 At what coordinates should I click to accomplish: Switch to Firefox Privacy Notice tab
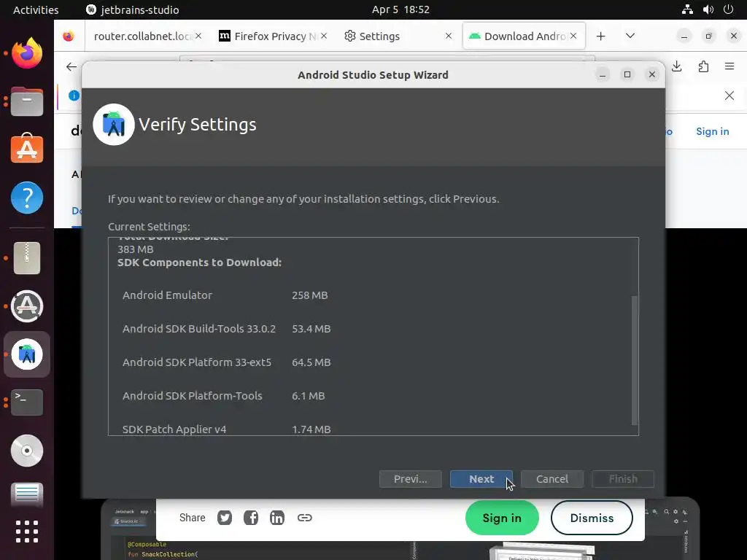(274, 36)
